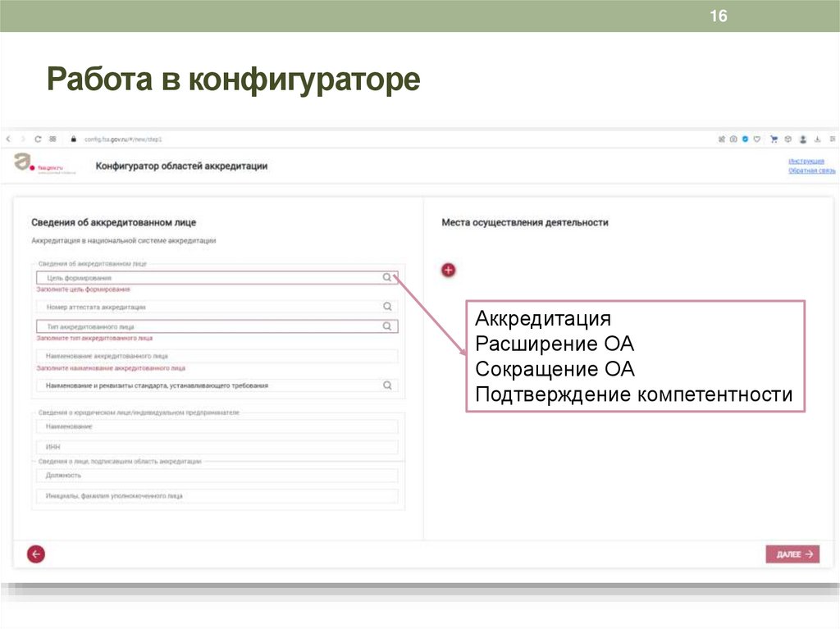Click the ИНН input field
This screenshot has width=840, height=629.
pyautogui.click(x=205, y=446)
